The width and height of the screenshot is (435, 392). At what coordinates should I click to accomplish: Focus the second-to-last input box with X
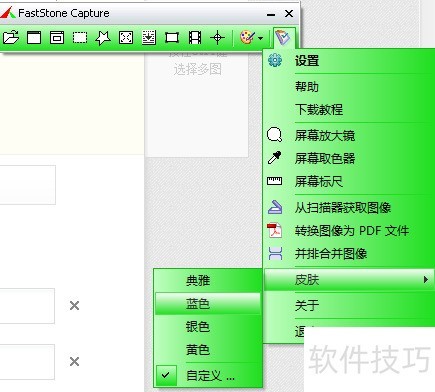tap(27, 306)
